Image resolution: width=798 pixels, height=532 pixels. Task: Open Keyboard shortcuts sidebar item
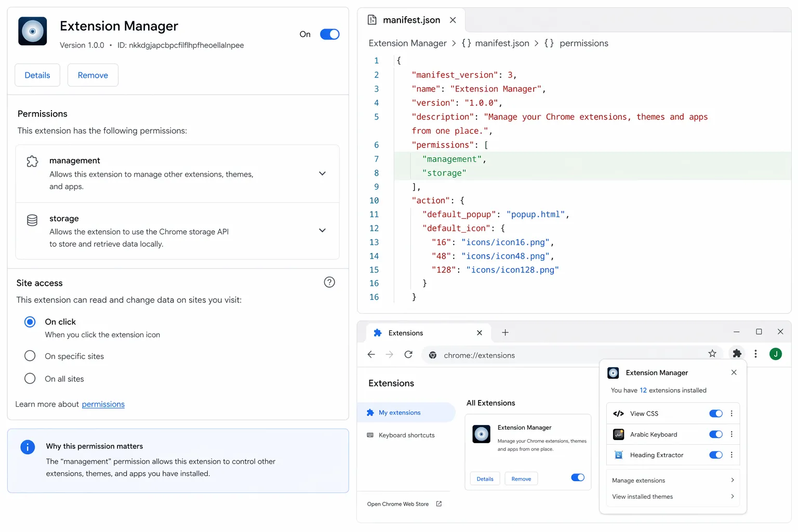[406, 435]
